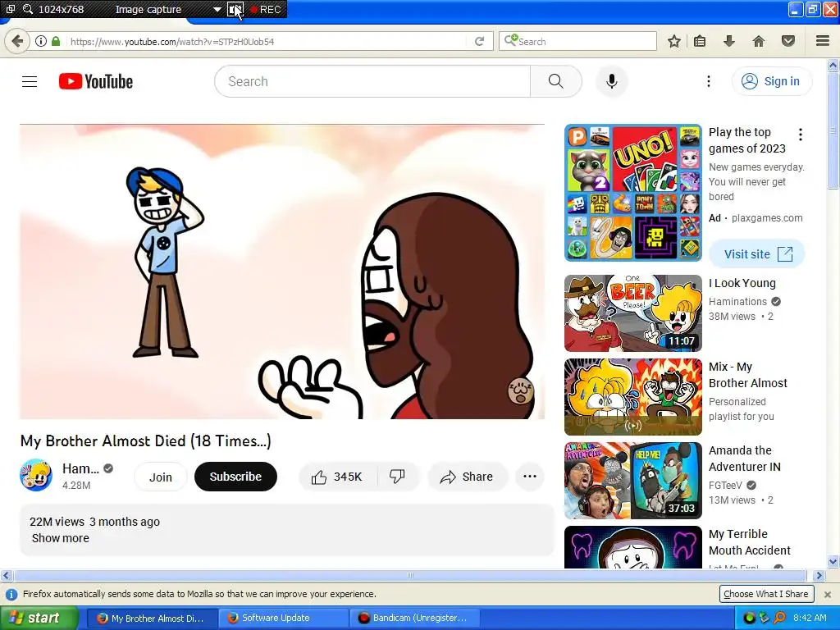
Task: Open Mix - My Brother Almost playlist thumbnail
Action: [632, 397]
